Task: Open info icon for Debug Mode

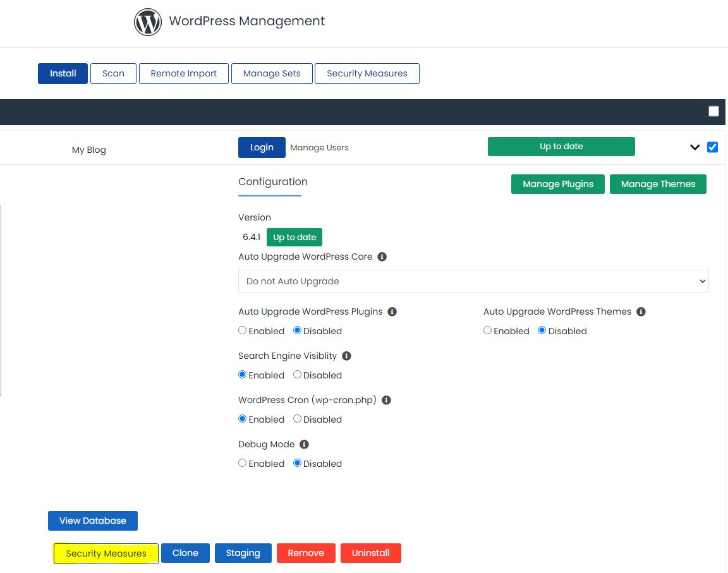Action: point(304,445)
